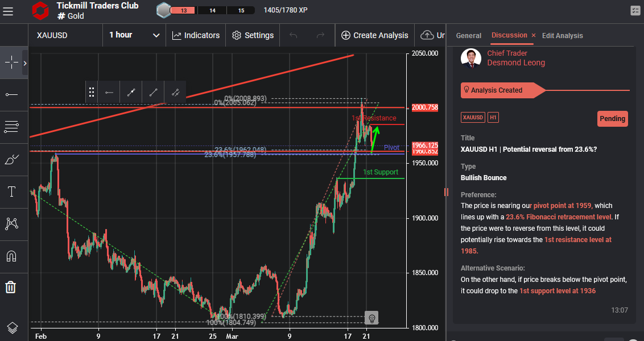644x341 pixels.
Task: Select the horizontal line drawing tool
Action: [x=11, y=95]
